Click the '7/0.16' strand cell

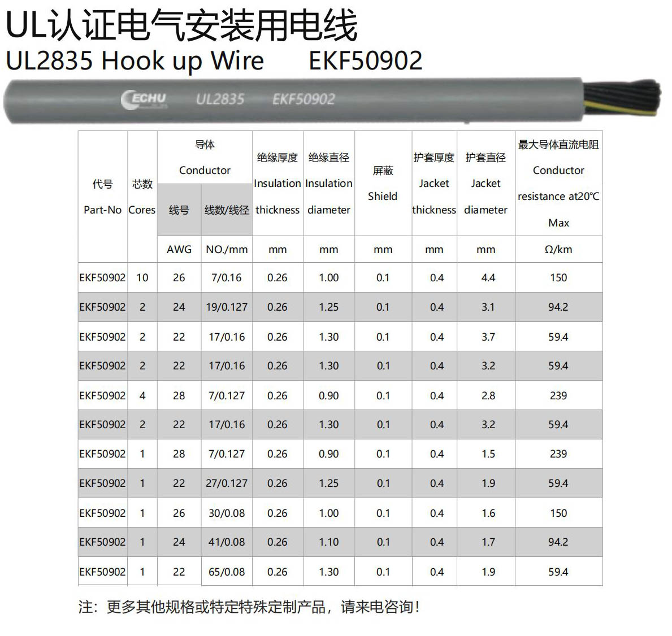pyautogui.click(x=227, y=277)
